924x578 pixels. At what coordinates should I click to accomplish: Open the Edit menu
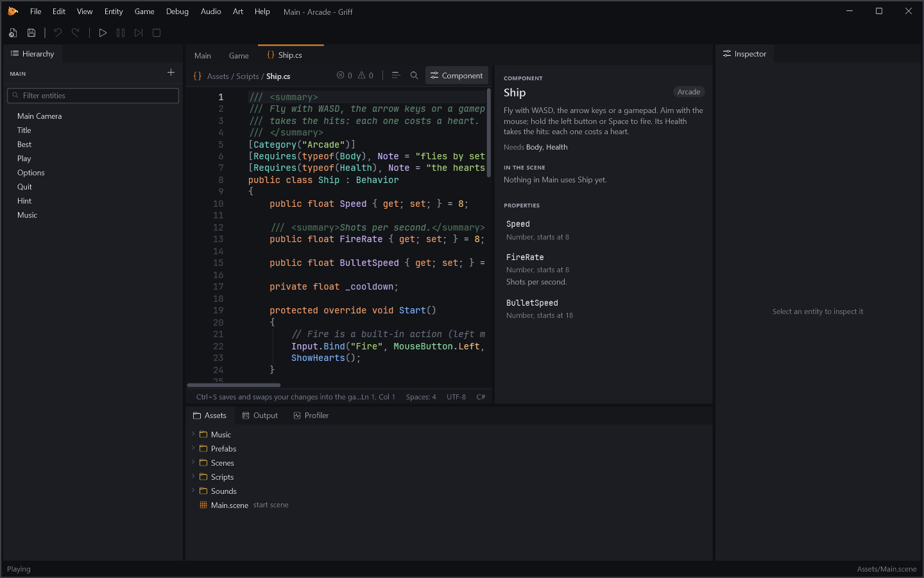59,12
